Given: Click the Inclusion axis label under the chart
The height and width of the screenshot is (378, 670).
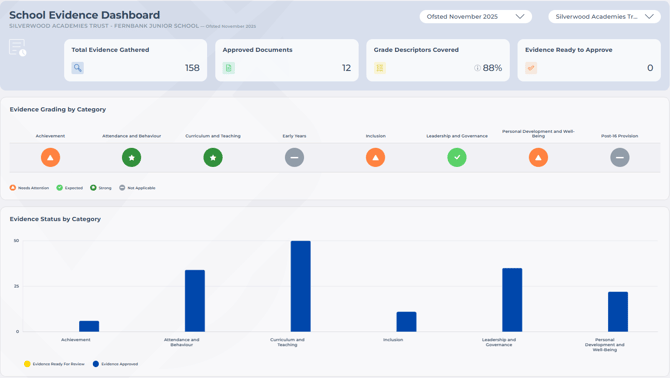Looking at the screenshot, I should tap(393, 340).
